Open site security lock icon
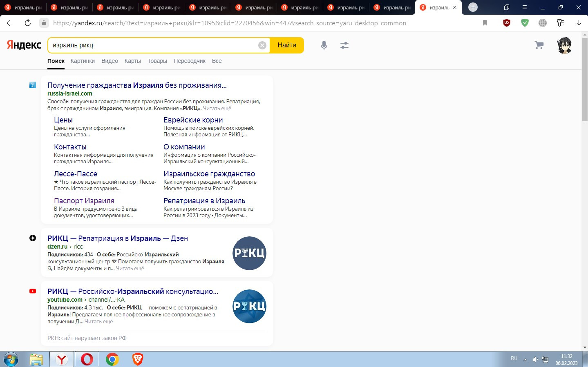 point(44,23)
